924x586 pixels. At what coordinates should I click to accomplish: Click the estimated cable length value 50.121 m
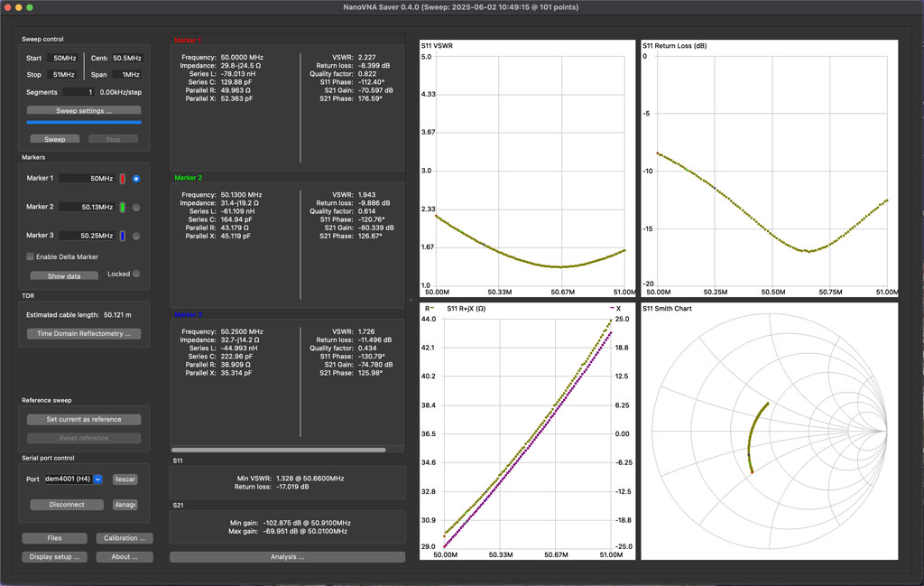[x=117, y=315]
